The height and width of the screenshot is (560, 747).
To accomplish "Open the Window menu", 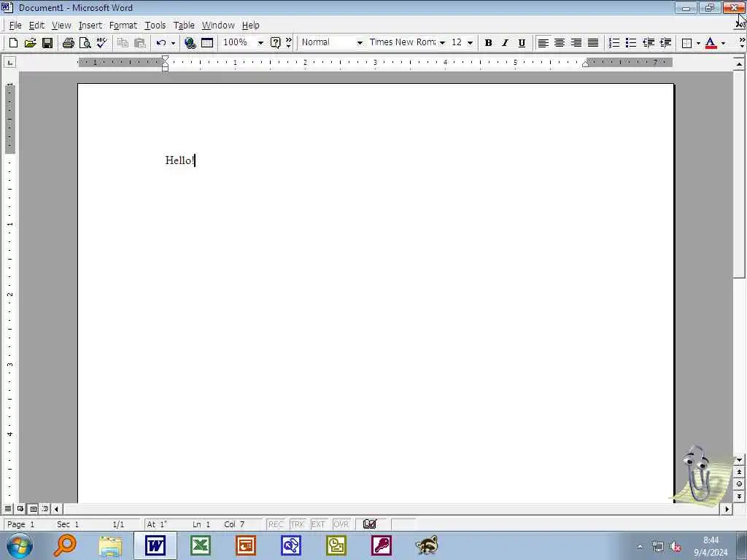I will [x=218, y=26].
